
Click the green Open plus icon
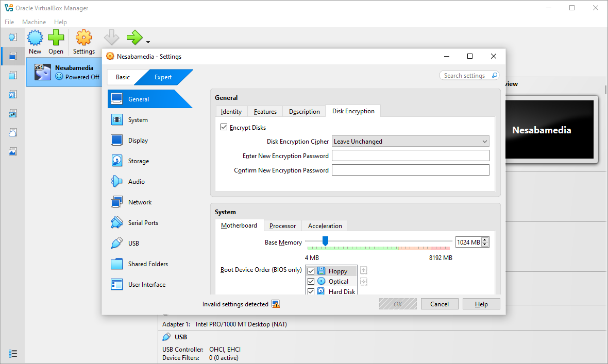[x=56, y=38]
